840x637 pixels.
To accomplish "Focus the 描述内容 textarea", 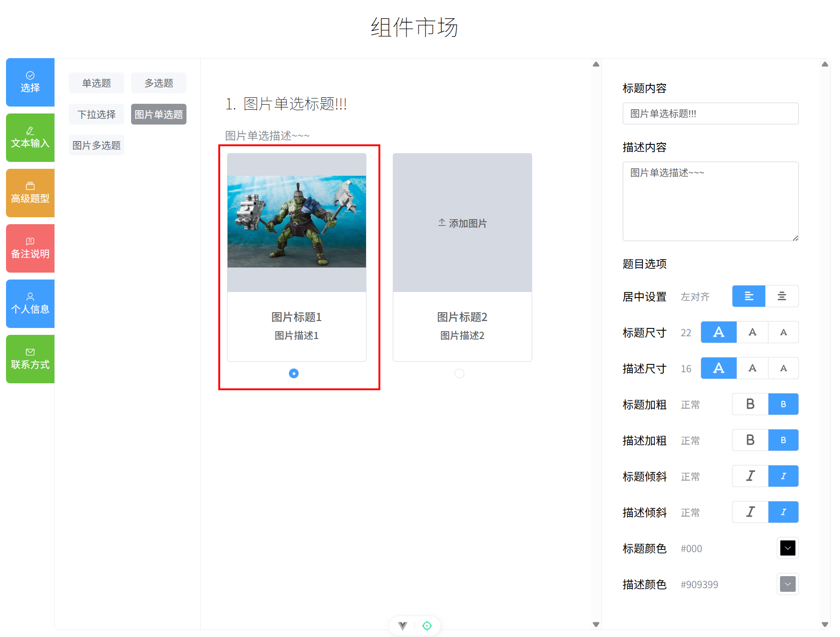I will [x=710, y=201].
